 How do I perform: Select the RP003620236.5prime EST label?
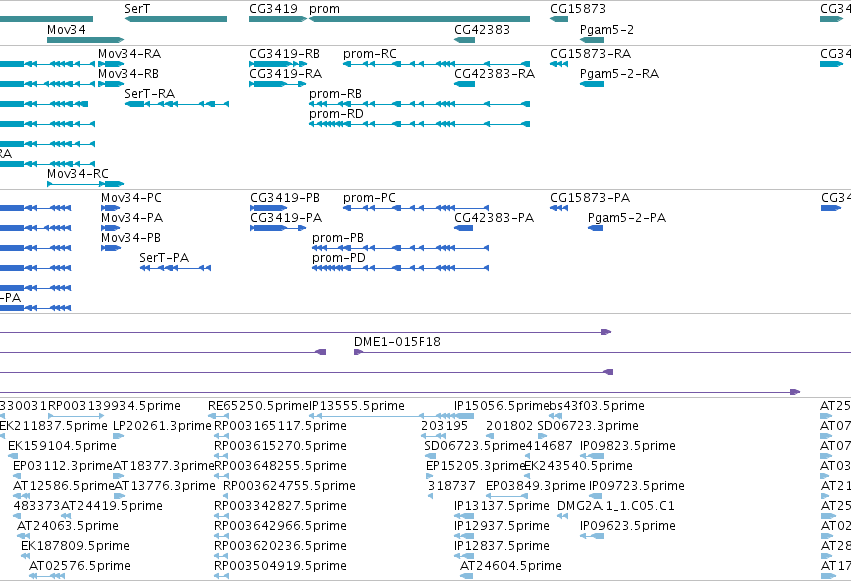281,546
